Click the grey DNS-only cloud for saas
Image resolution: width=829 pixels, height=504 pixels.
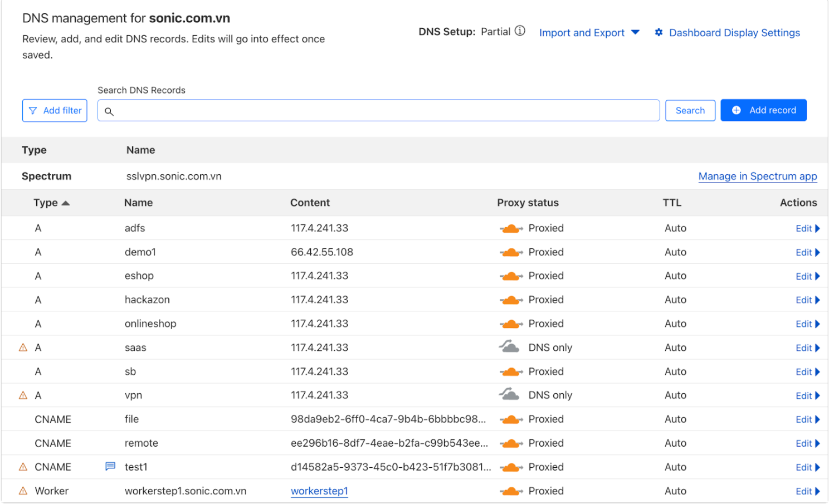(509, 347)
